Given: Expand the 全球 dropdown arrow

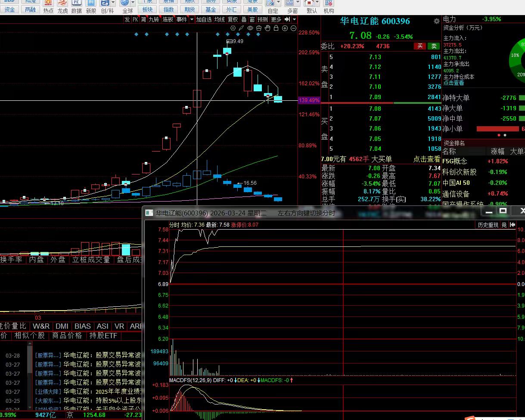Looking at the screenshot, I should 133,3.
